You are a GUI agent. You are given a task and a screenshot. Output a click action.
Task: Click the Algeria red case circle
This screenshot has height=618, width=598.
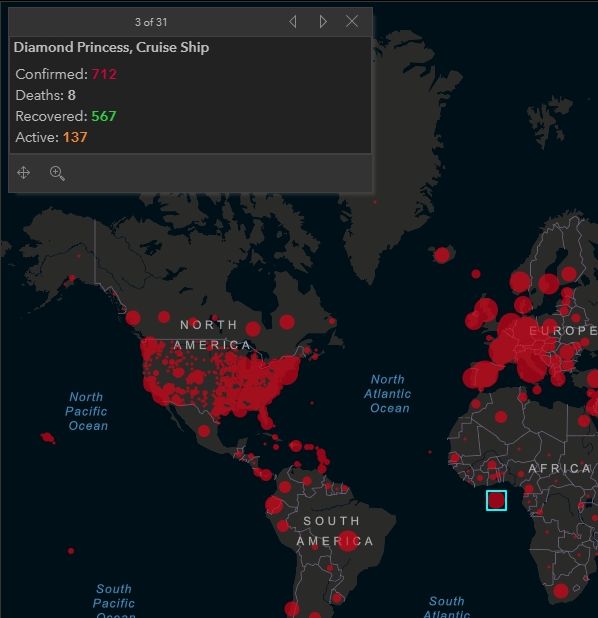point(501,417)
